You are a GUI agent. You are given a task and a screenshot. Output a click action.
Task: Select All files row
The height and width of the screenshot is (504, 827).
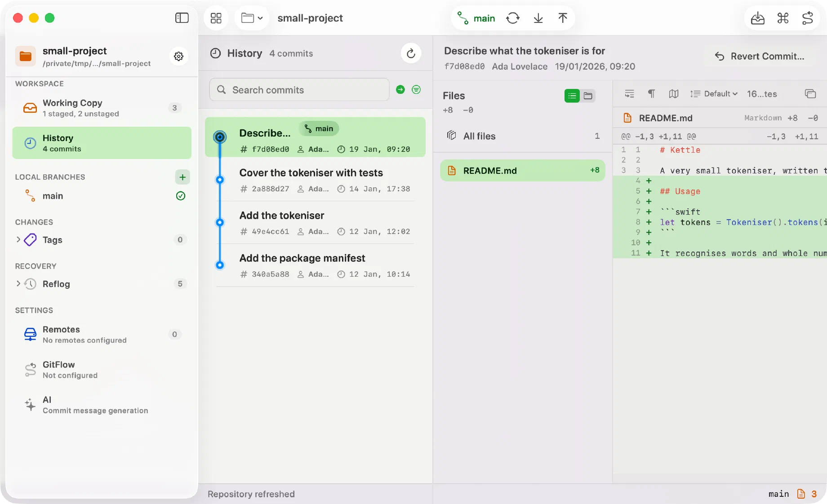[523, 136]
